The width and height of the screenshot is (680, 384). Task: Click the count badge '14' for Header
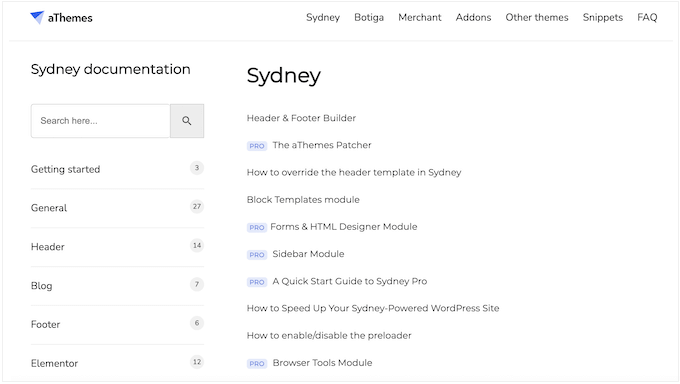(x=197, y=246)
